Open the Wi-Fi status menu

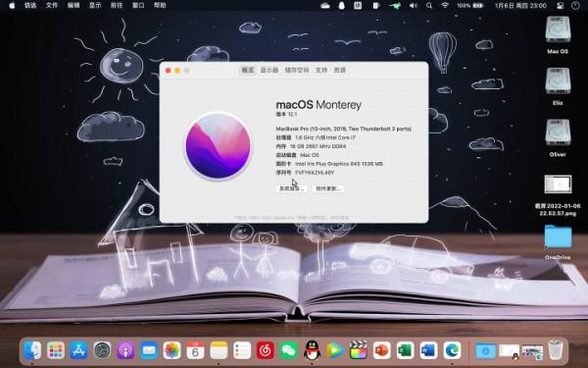point(445,5)
